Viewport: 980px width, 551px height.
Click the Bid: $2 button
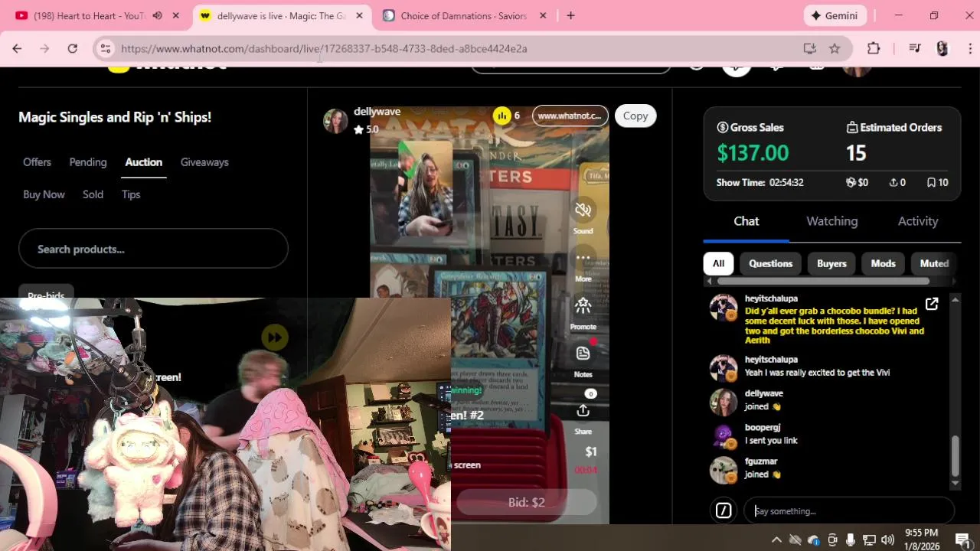526,502
